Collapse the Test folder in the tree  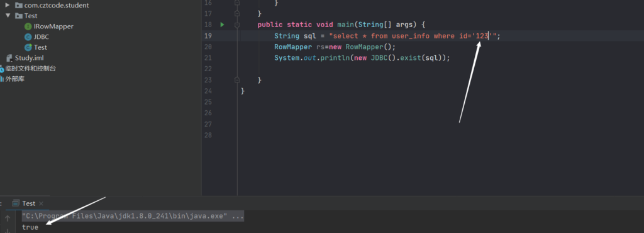8,16
